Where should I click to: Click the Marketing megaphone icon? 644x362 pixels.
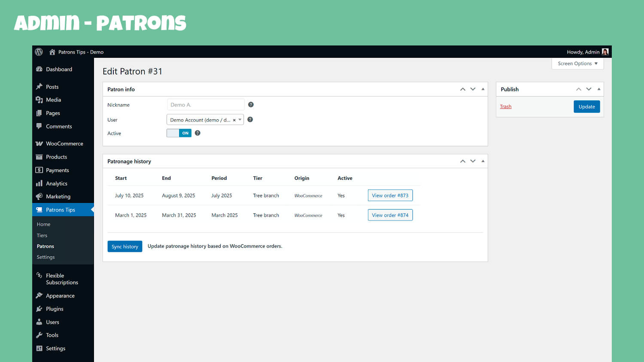pos(39,196)
